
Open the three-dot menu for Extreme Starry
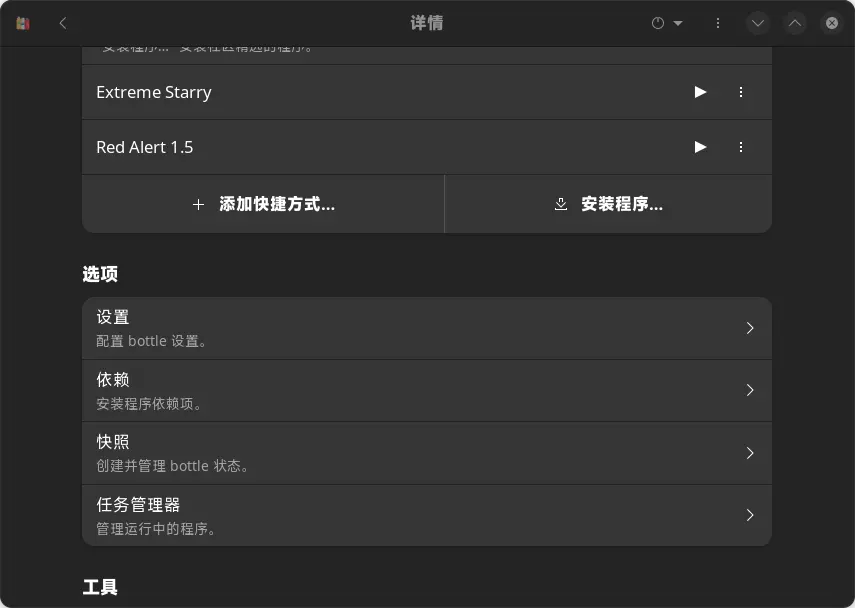tap(741, 92)
